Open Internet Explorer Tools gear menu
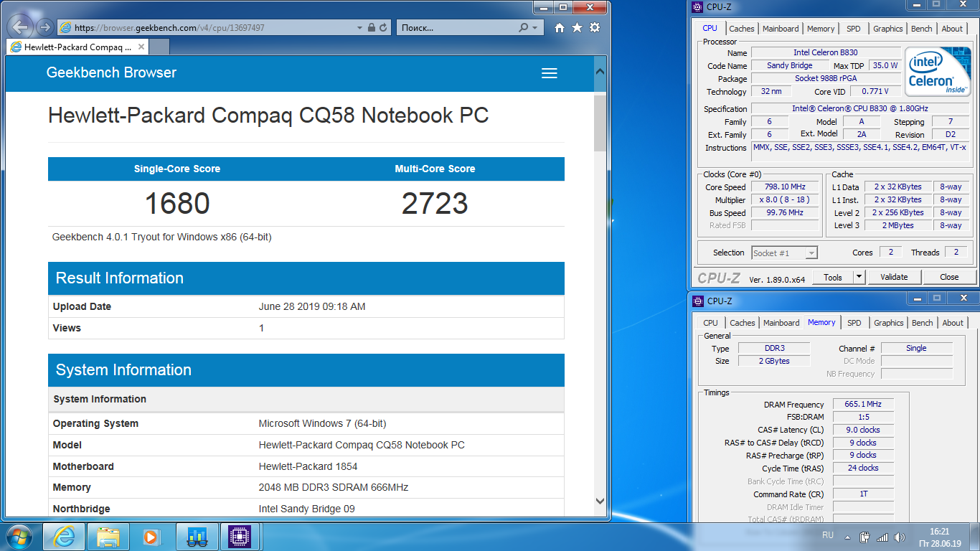The width and height of the screenshot is (980, 551). click(x=595, y=27)
